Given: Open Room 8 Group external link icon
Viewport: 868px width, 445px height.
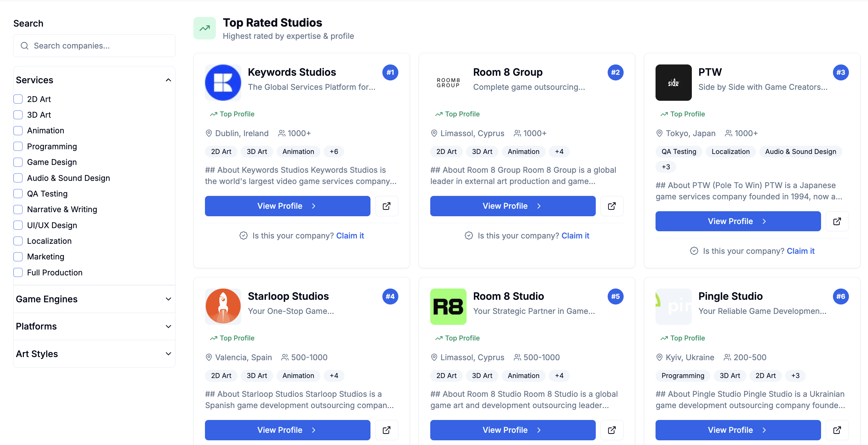Looking at the screenshot, I should click(x=612, y=206).
